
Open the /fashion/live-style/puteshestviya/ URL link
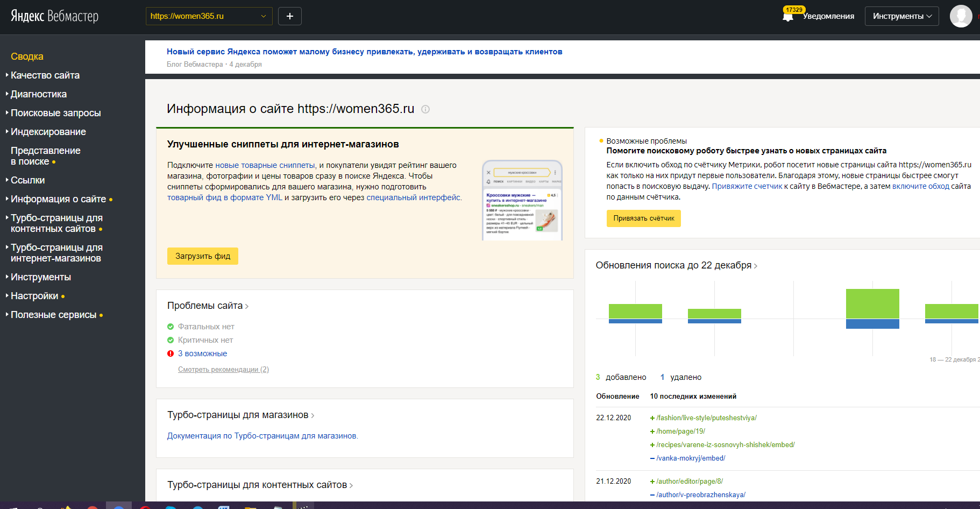pyautogui.click(x=706, y=418)
